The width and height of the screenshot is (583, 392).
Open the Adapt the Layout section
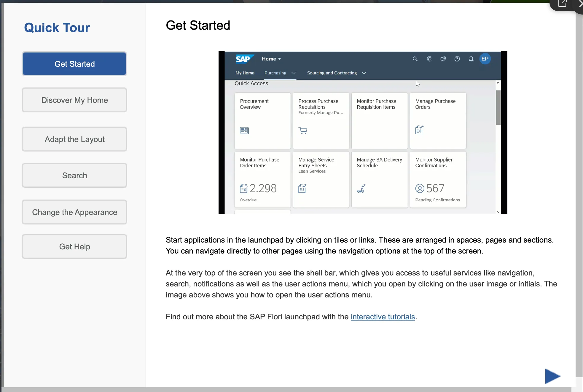74,139
